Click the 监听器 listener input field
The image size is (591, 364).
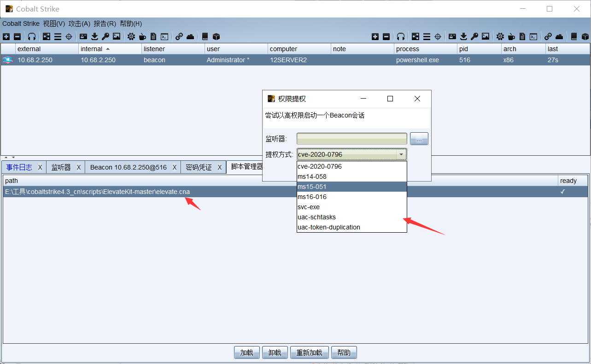(x=352, y=139)
